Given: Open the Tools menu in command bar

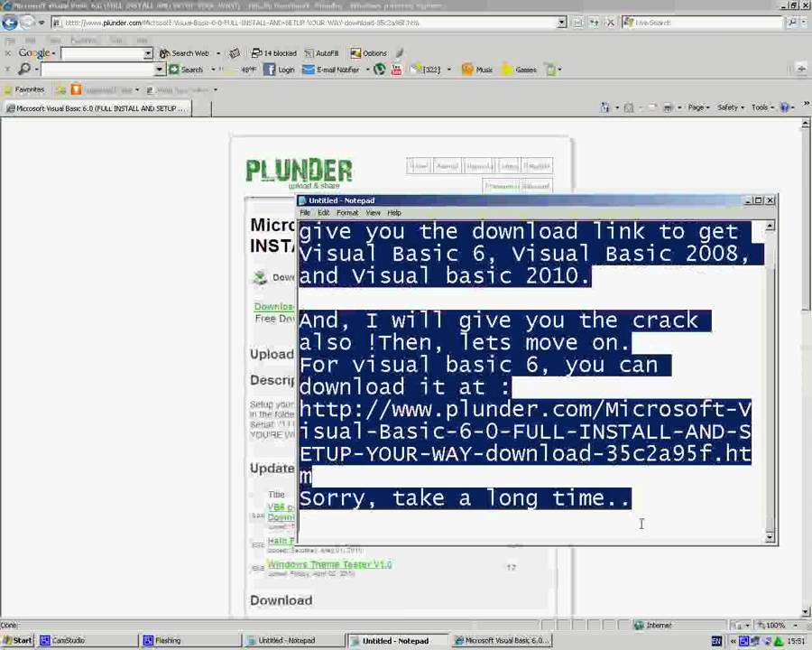Looking at the screenshot, I should 762,107.
